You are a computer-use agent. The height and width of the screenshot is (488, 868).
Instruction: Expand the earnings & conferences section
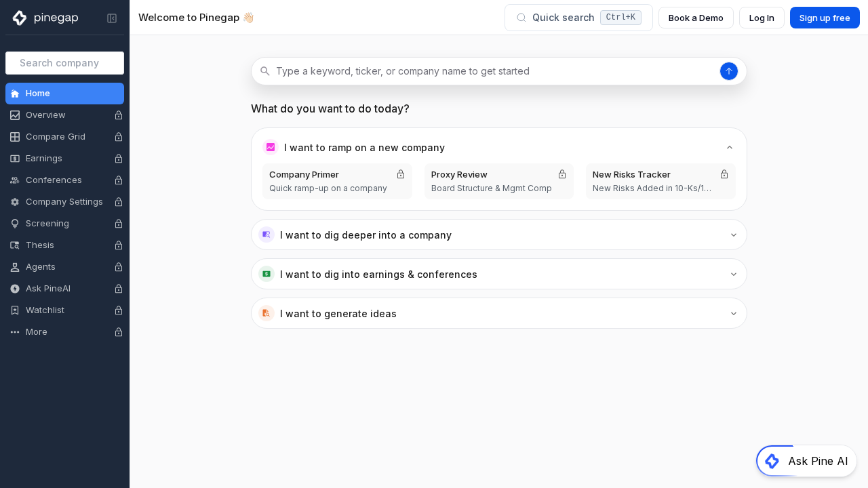click(733, 274)
